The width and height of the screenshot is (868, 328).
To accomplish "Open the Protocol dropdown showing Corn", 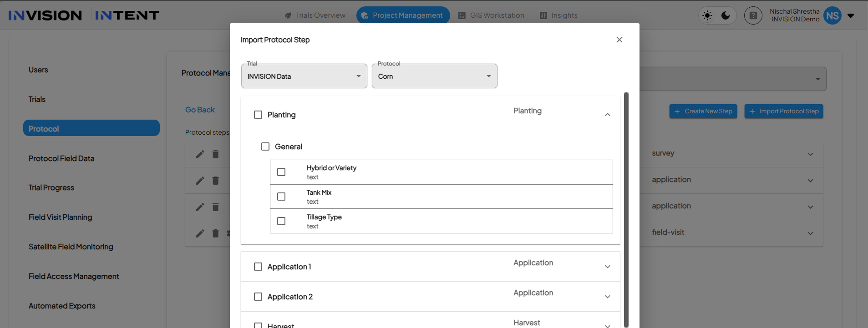I will 434,76.
